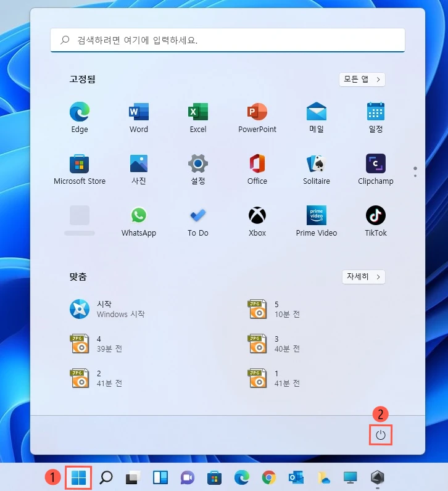This screenshot has height=491, width=448.
Task: Open recommended JPG file 4
Action: [96, 344]
